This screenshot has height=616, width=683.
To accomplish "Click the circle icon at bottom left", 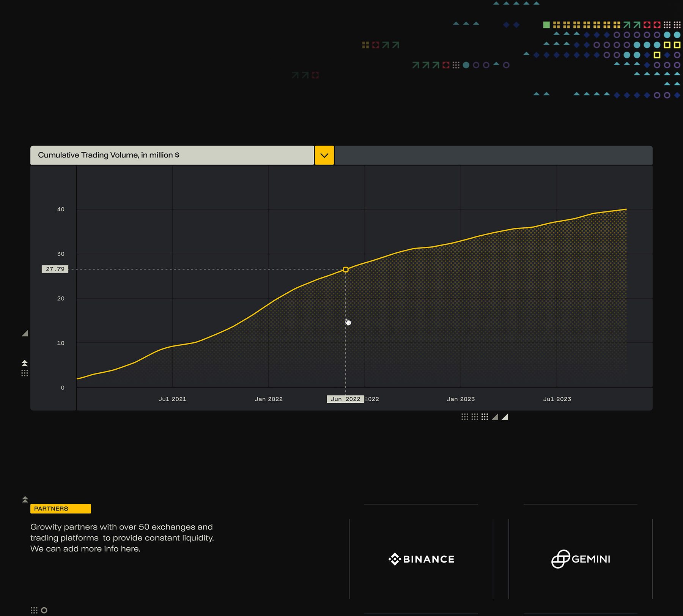I will [44, 610].
